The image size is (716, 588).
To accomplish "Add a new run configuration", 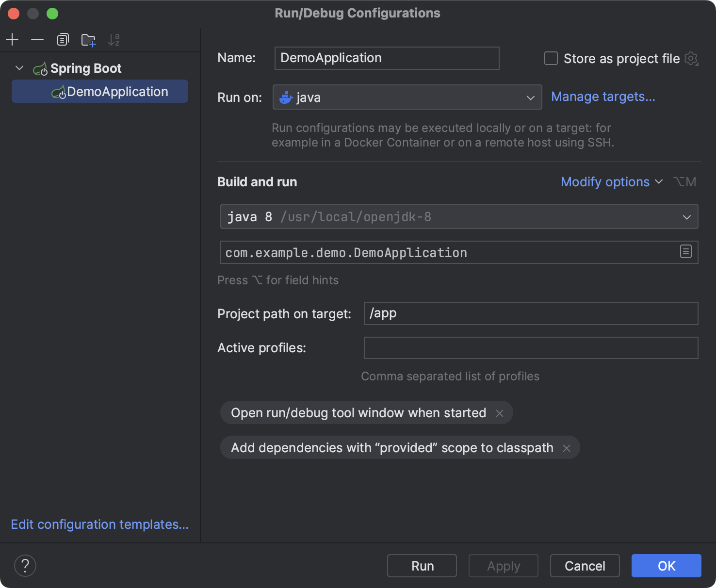I will (12, 39).
